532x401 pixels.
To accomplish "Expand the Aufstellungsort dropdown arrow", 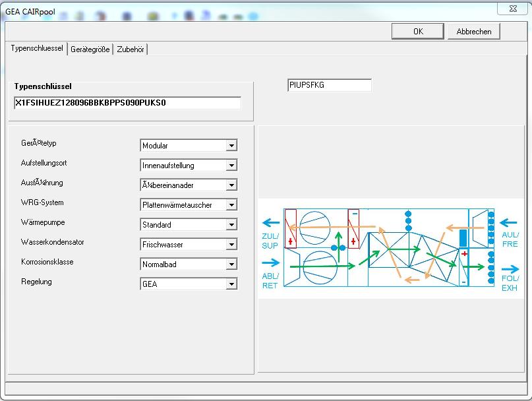I will [231, 166].
